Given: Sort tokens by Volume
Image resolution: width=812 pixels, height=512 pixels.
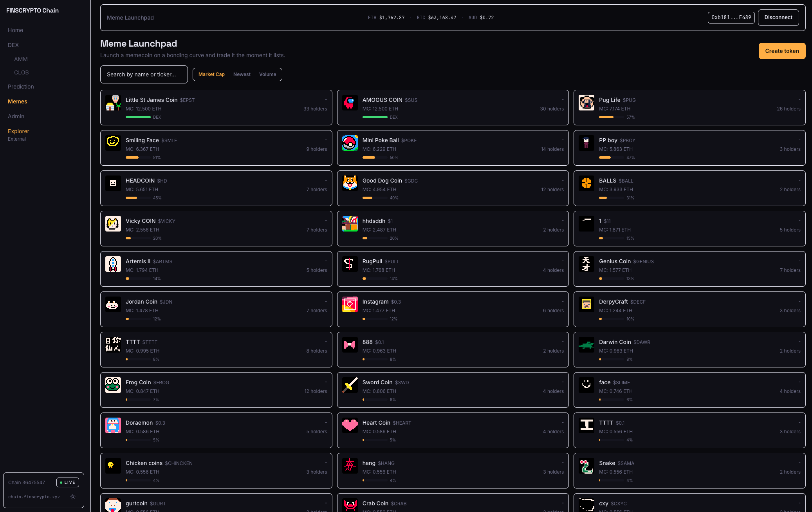Looking at the screenshot, I should [x=267, y=74].
